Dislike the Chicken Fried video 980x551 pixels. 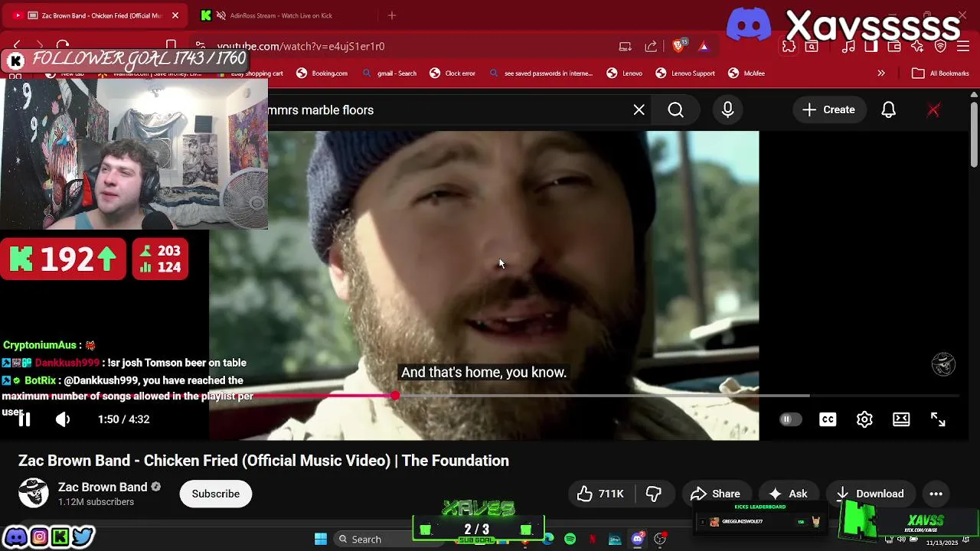point(654,494)
